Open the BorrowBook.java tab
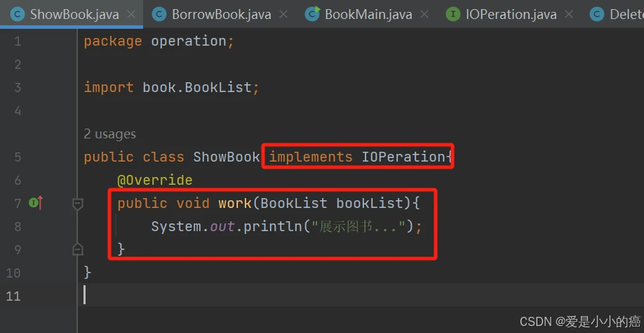This screenshot has width=644, height=333. click(222, 14)
